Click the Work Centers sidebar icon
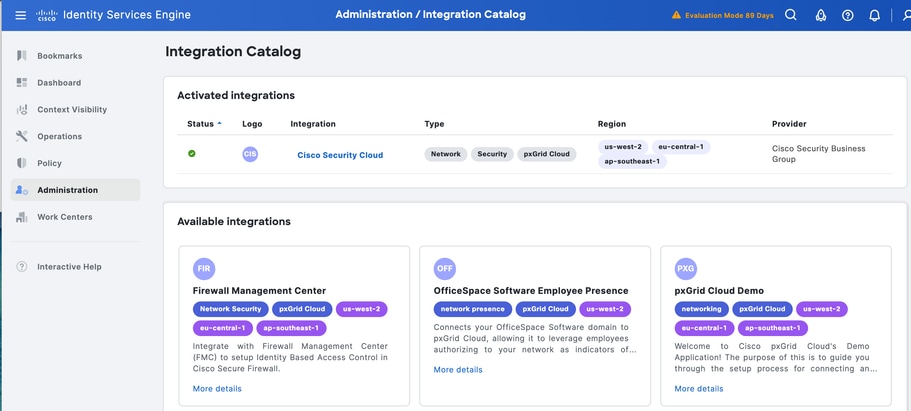This screenshot has height=411, width=911. pos(22,217)
